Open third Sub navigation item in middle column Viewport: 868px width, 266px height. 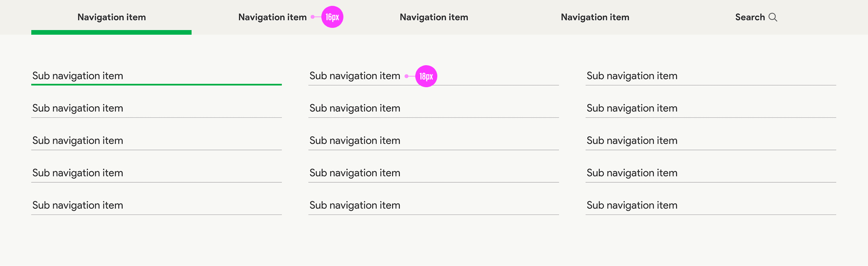(355, 140)
